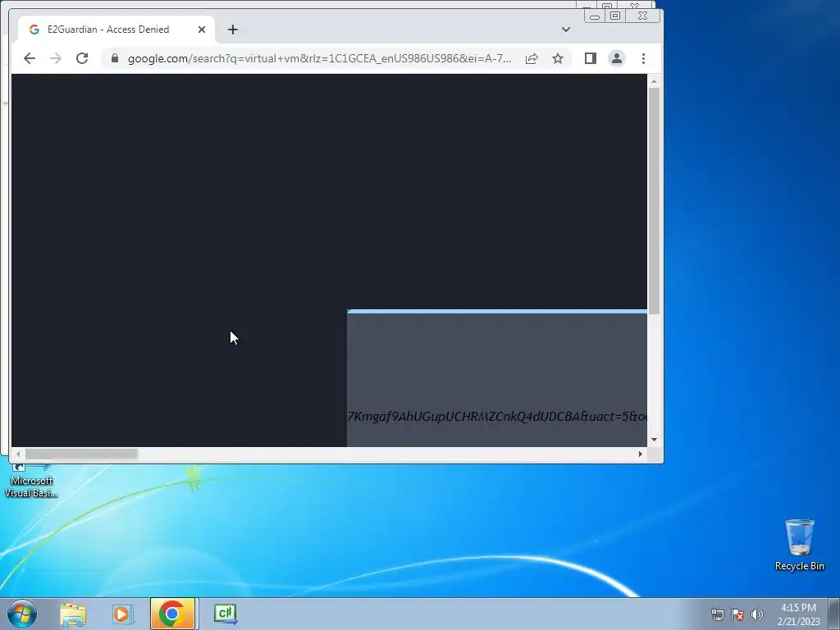Image resolution: width=840 pixels, height=630 pixels.
Task: Click the vertical scrollbar up arrow
Action: click(654, 81)
